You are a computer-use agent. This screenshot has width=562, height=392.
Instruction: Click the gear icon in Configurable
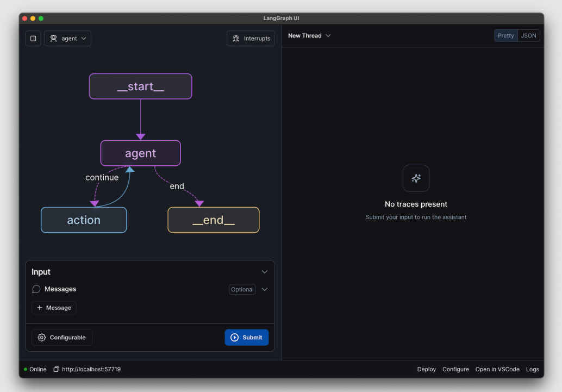pos(41,338)
